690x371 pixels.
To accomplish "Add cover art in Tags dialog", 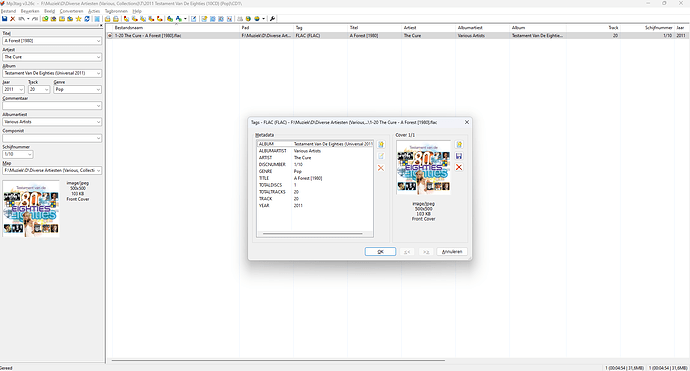I will tap(459, 144).
